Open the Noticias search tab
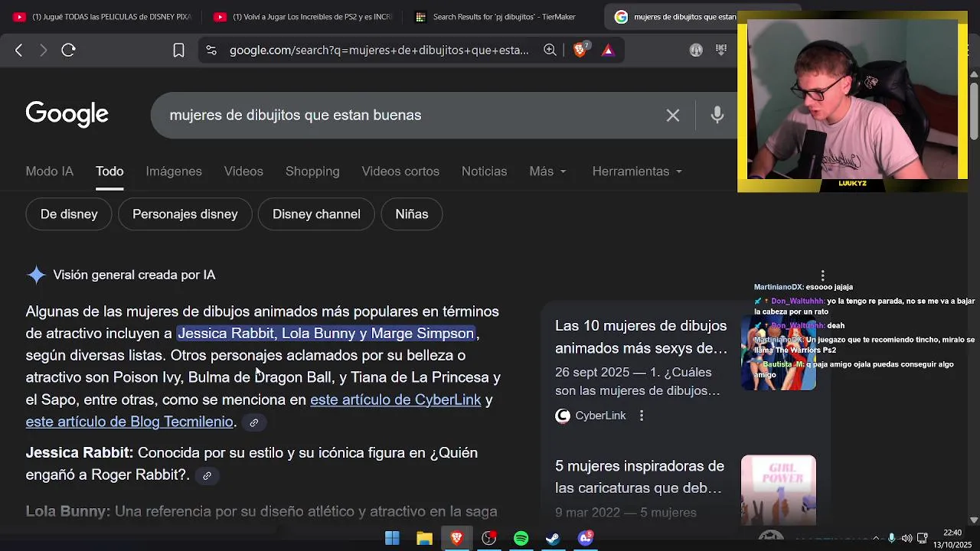Viewport: 980px width, 551px height. coord(484,171)
